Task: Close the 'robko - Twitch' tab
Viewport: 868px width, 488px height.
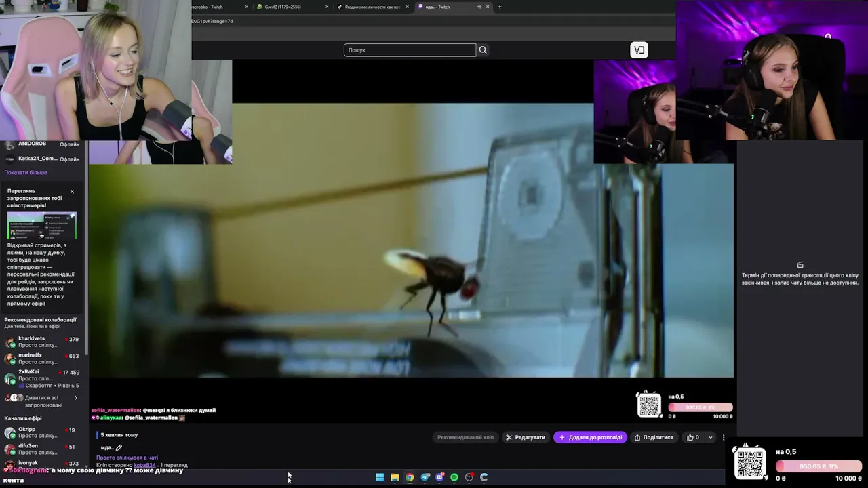Action: point(247,7)
